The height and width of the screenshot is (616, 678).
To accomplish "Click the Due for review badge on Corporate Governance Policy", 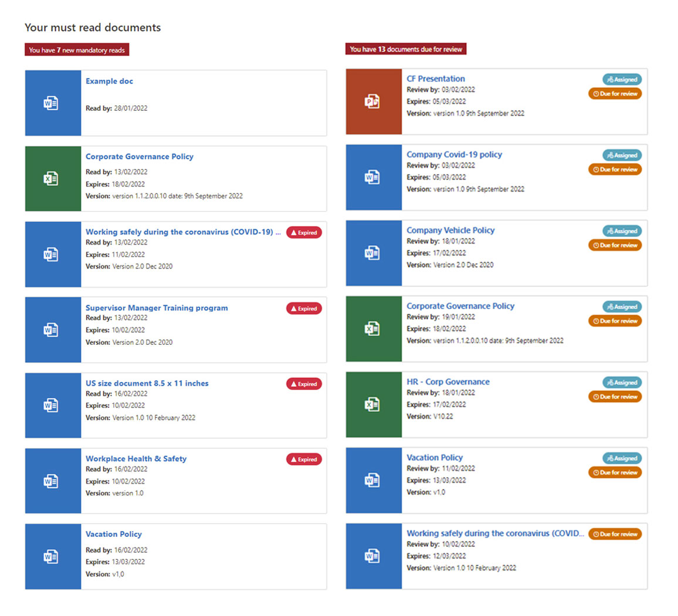I will pyautogui.click(x=615, y=321).
